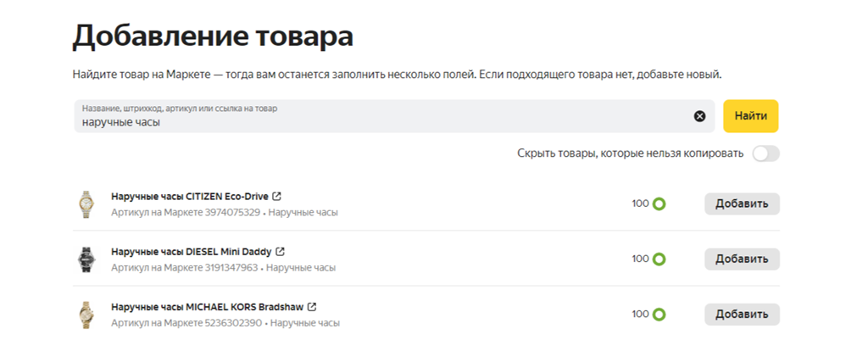Click the green rating circle for DIESEL watch
The width and height of the screenshot is (868, 340).
pyautogui.click(x=659, y=259)
